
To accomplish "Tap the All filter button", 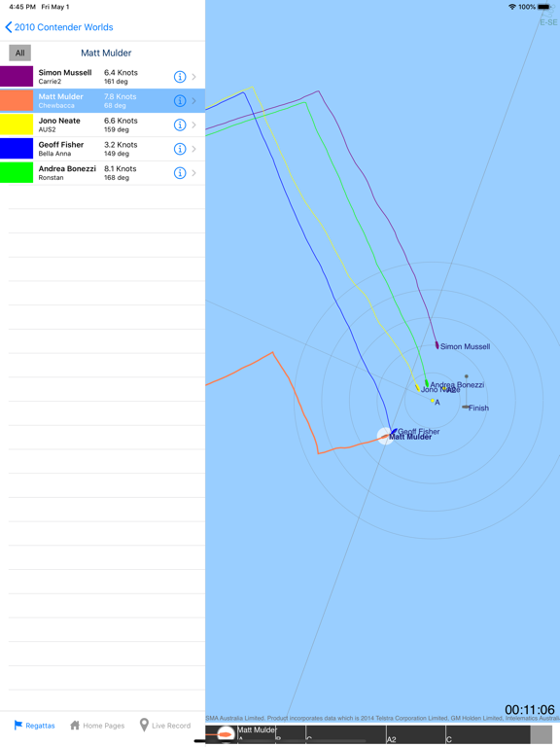I will click(20, 53).
